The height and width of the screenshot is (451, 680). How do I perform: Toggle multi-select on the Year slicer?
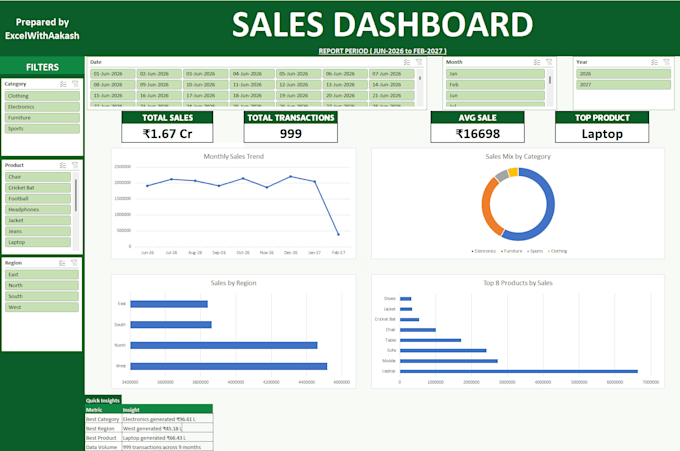[x=654, y=62]
